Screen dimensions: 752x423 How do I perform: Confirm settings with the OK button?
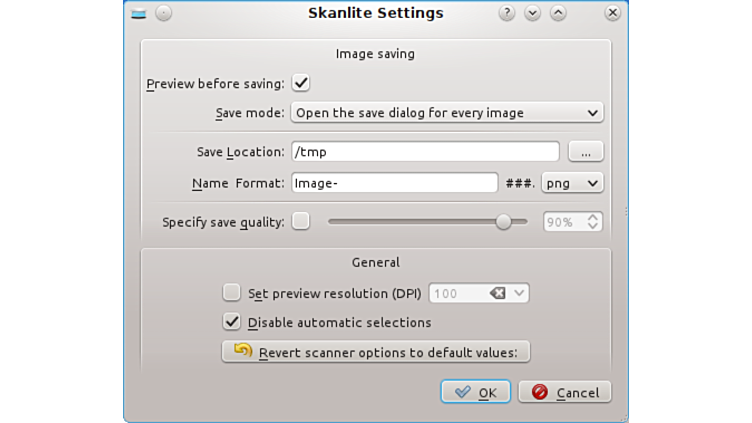476,392
